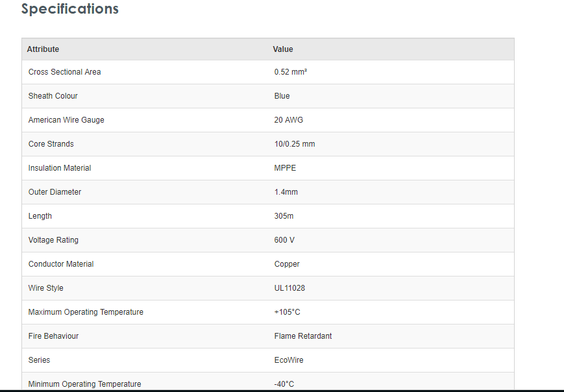The width and height of the screenshot is (564, 392).
Task: Click the 0.52 mm² value
Action: (x=290, y=72)
